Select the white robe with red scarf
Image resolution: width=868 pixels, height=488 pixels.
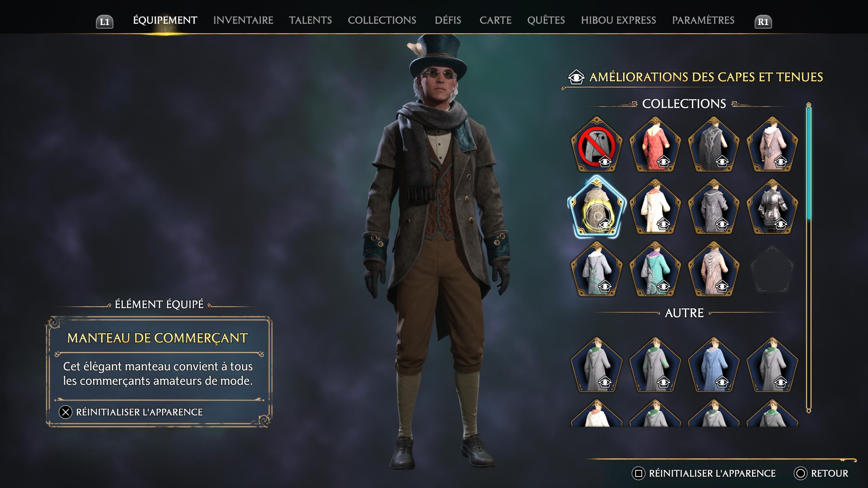click(655, 207)
